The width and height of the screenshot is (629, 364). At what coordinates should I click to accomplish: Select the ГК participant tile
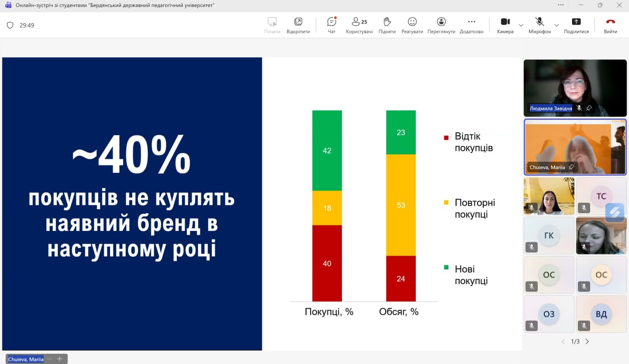(x=549, y=235)
